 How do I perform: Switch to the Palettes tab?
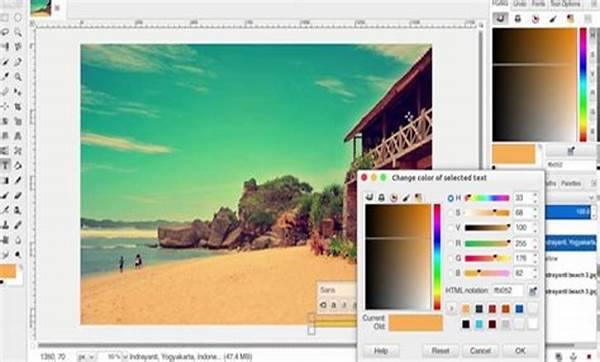click(571, 184)
